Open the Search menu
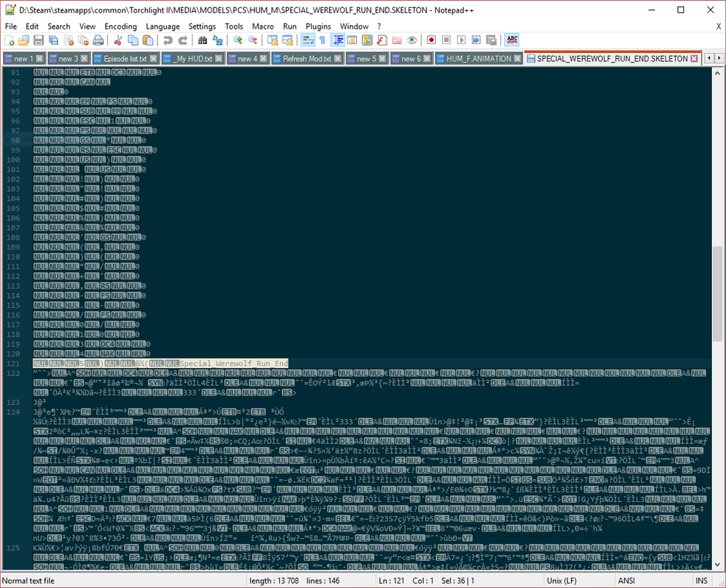 [59, 26]
